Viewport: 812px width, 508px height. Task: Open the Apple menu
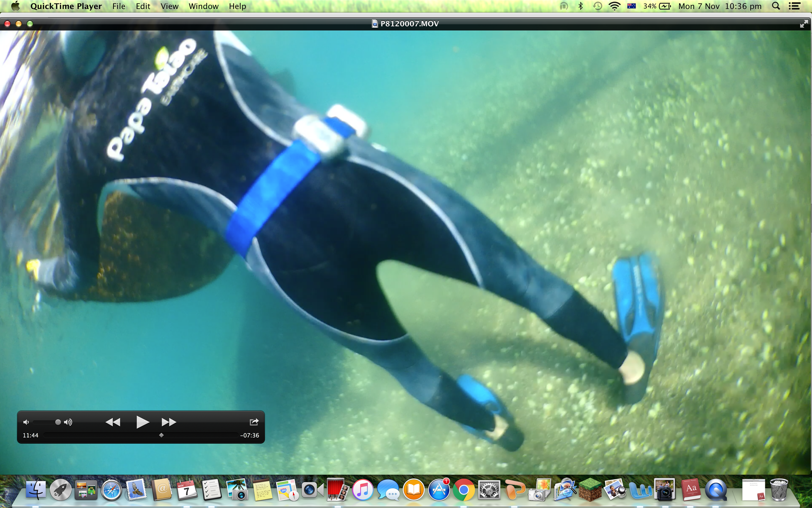15,6
